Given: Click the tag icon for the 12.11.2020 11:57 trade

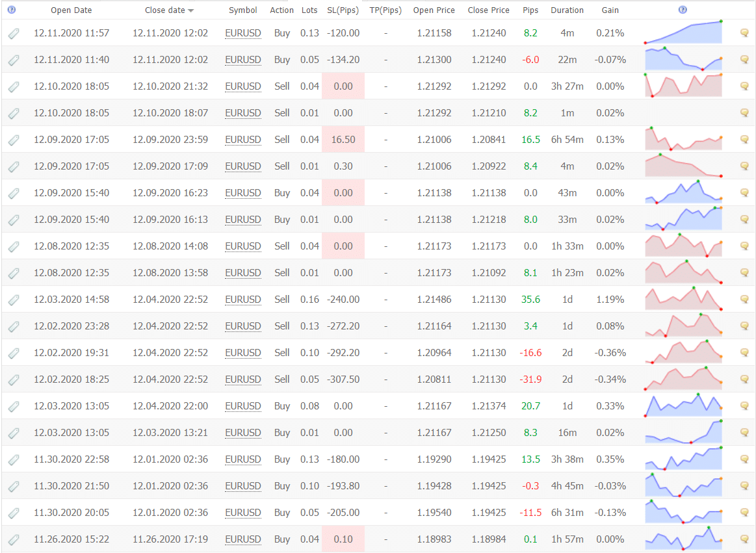Looking at the screenshot, I should click(x=14, y=34).
